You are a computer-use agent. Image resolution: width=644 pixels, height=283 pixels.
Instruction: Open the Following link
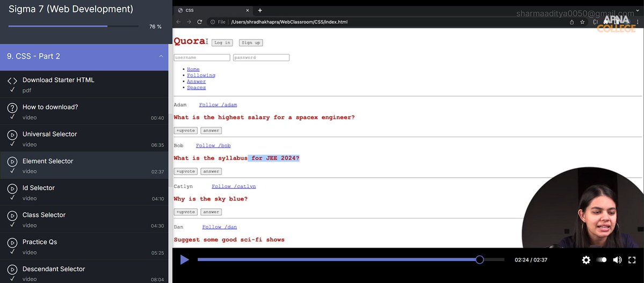click(x=201, y=76)
